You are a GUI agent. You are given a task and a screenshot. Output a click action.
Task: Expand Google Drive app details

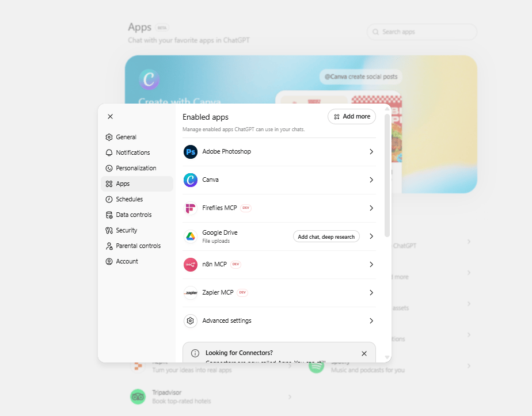point(371,236)
